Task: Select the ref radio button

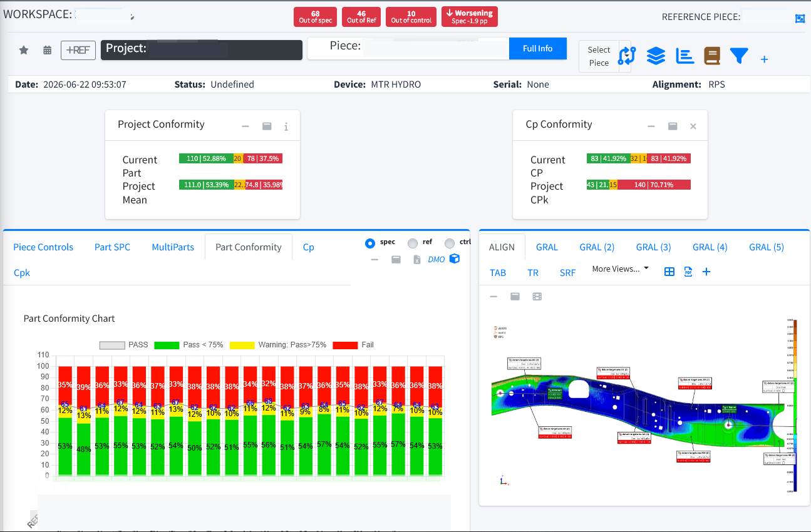Action: point(413,243)
